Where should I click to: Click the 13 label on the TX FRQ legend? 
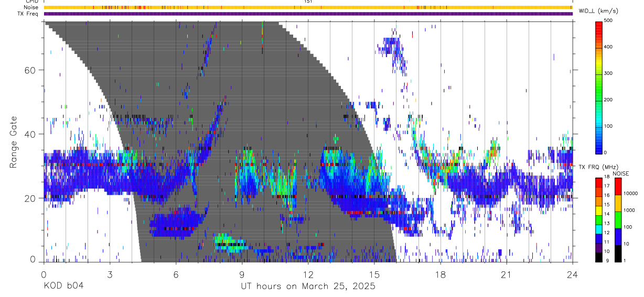(607, 224)
